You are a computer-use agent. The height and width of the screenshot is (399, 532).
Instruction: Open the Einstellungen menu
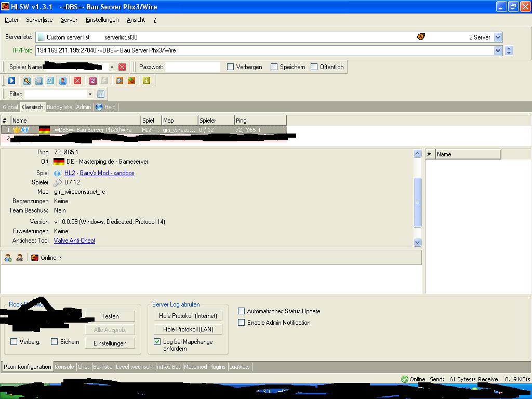click(x=102, y=20)
